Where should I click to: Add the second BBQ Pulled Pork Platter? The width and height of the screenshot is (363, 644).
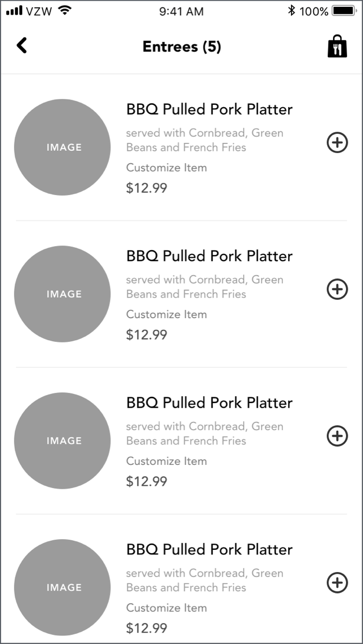coord(337,289)
